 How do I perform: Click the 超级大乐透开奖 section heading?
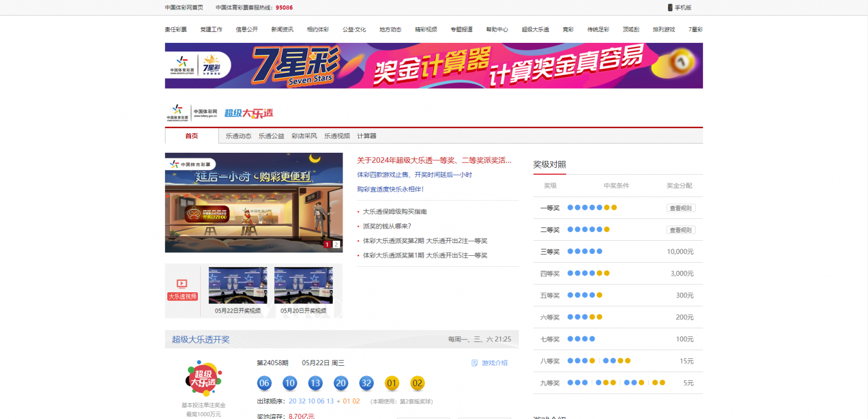201,339
